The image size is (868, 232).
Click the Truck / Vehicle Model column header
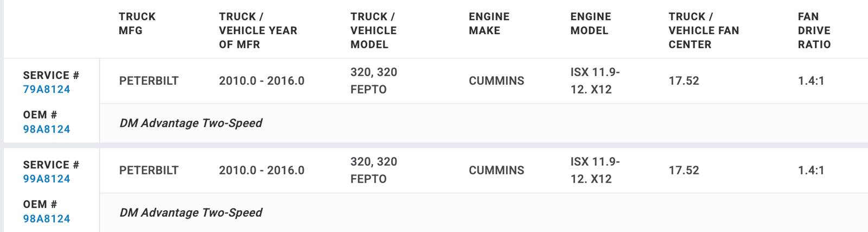coord(373,31)
